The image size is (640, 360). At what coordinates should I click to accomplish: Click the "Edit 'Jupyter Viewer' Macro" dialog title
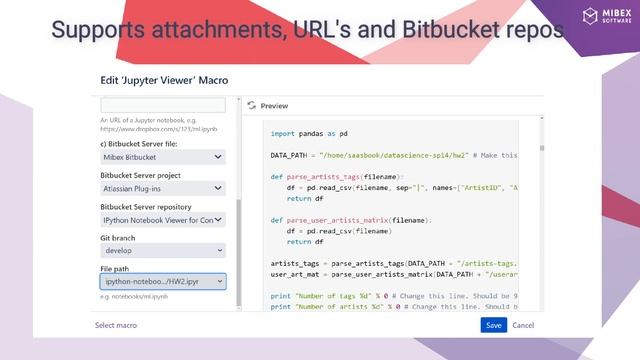click(164, 80)
